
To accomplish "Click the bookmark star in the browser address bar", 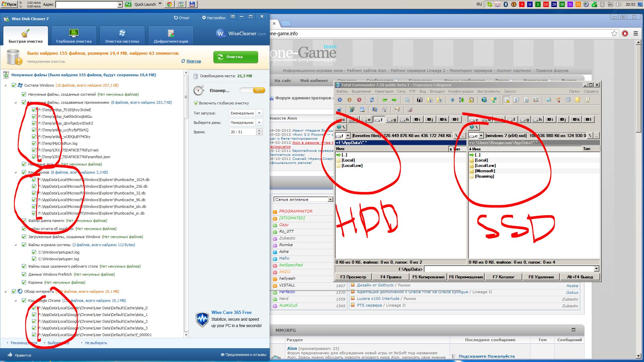I will [614, 33].
